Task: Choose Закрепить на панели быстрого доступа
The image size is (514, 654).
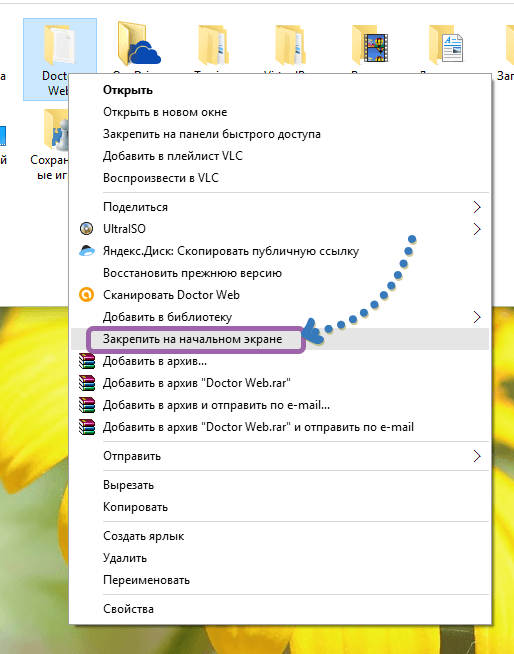Action: pyautogui.click(x=212, y=134)
